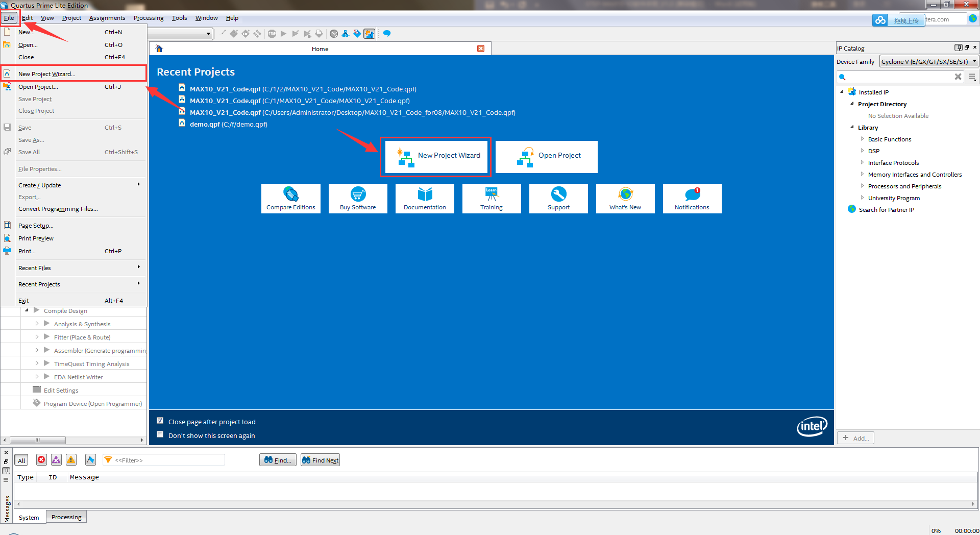This screenshot has width=980, height=535.
Task: Expand the Basic Functions library node
Action: (862, 139)
